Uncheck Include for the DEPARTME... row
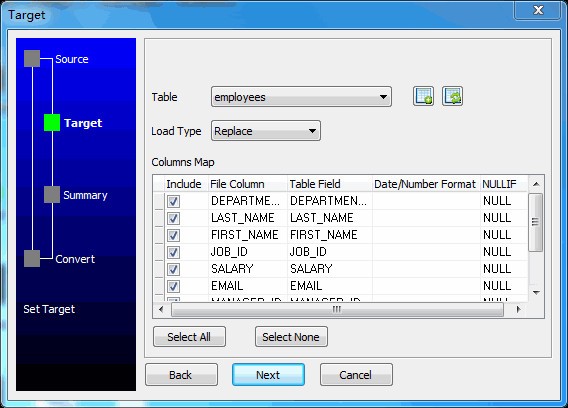 [173, 201]
